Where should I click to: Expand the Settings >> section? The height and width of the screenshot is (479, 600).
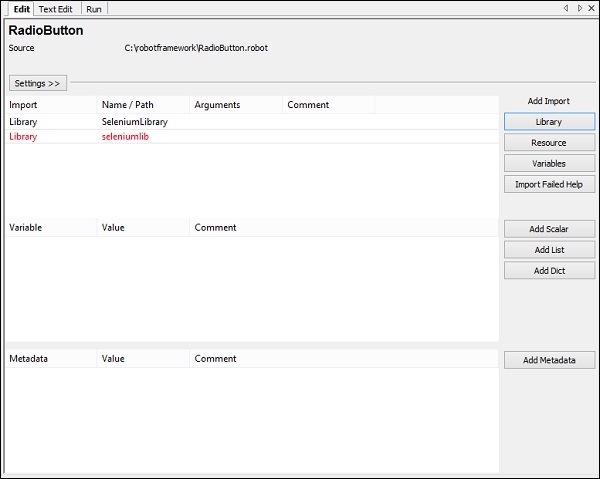pos(38,83)
